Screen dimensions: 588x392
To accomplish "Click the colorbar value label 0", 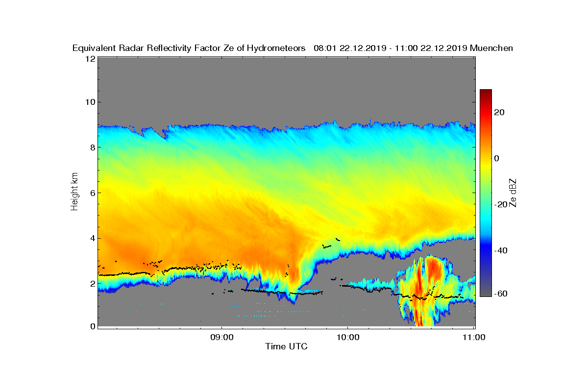I will click(x=497, y=158).
